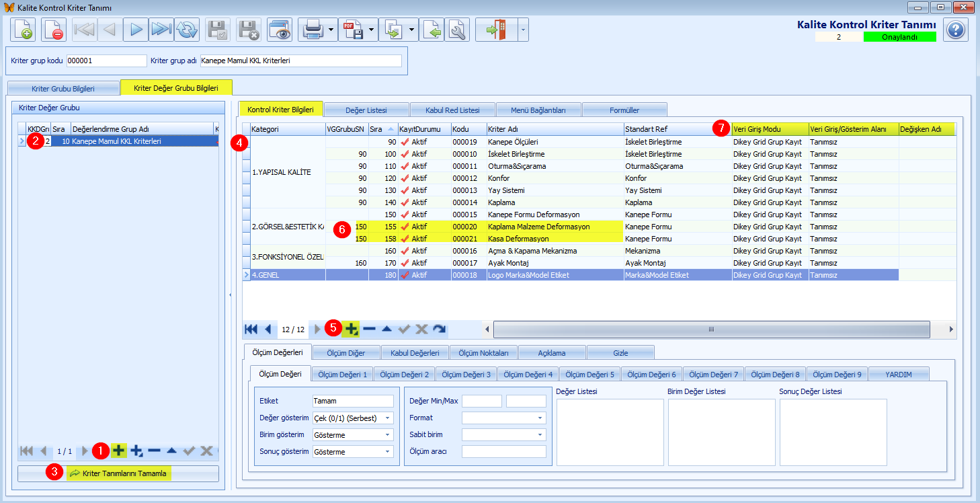Image resolution: width=980 pixels, height=503 pixels.
Task: Go to the next record in the top toolbar
Action: pos(136,30)
